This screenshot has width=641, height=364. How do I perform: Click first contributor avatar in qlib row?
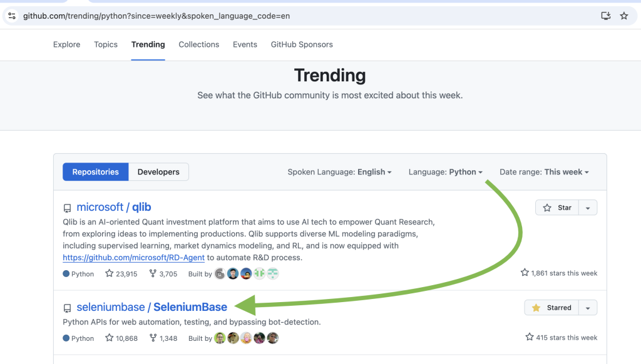(220, 274)
